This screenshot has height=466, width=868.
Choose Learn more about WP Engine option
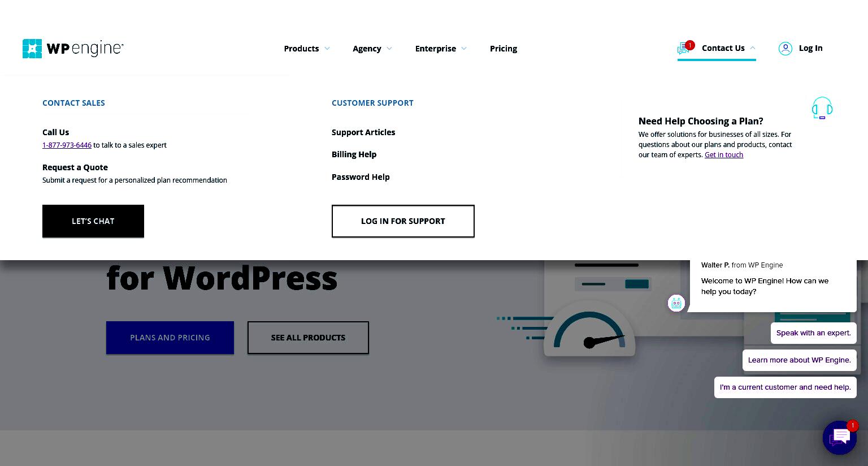point(800,360)
